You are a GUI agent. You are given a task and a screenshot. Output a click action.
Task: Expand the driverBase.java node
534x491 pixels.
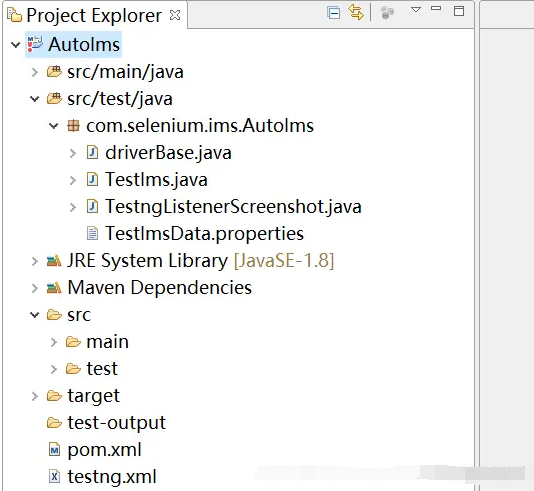click(x=73, y=153)
